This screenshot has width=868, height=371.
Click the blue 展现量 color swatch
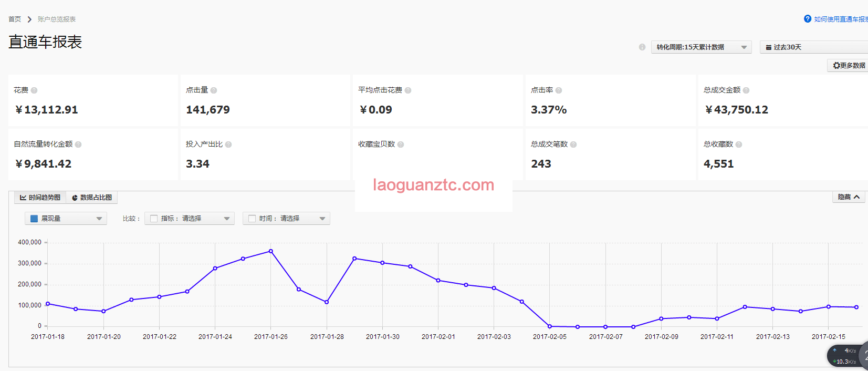click(34, 219)
